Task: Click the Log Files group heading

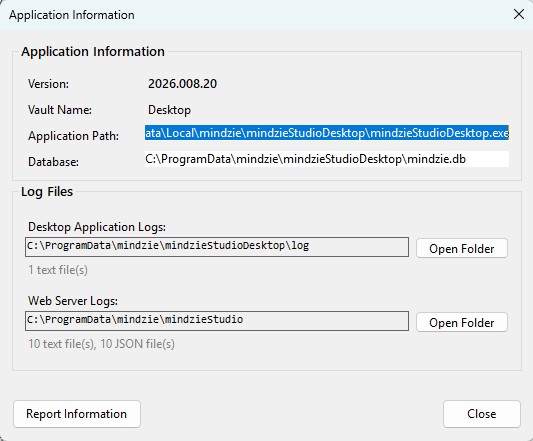Action: pos(47,192)
